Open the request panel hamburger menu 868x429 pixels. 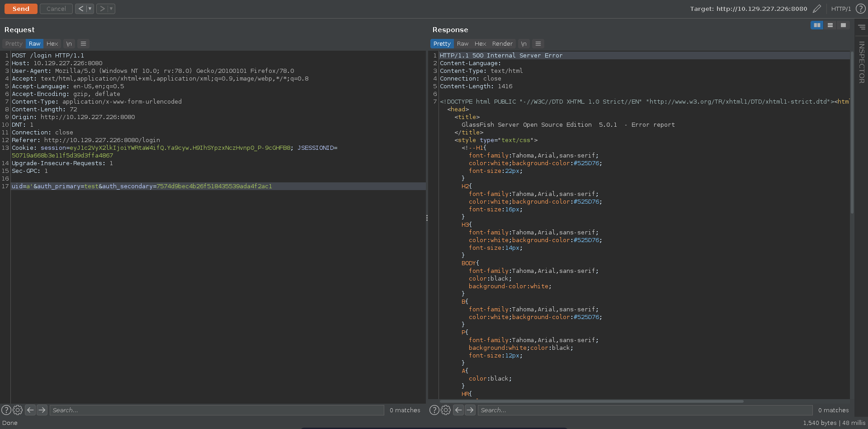[83, 44]
